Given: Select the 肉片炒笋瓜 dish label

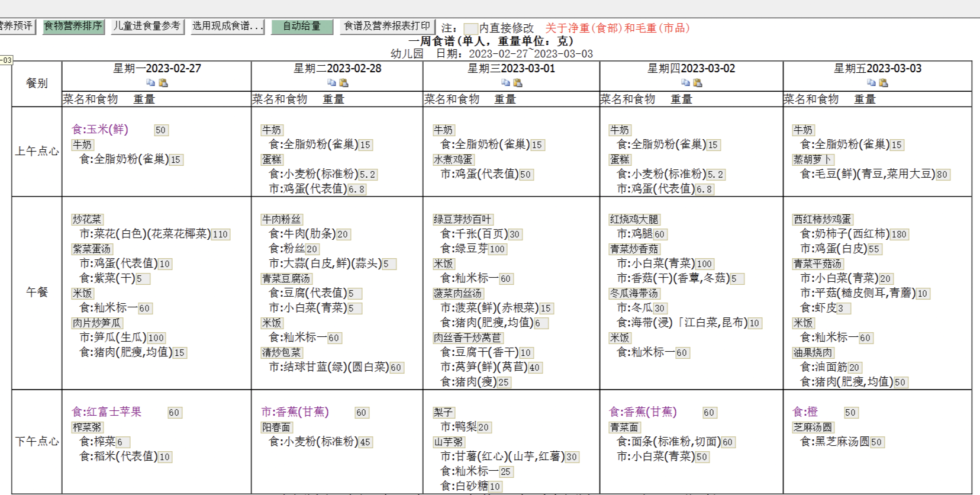Looking at the screenshot, I should pos(97,323).
